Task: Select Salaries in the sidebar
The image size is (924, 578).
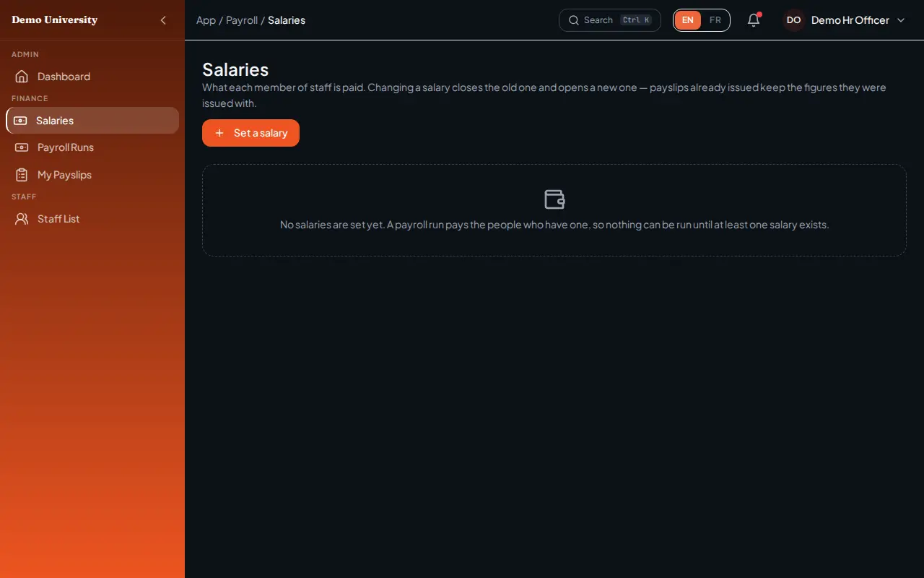Action: point(92,121)
